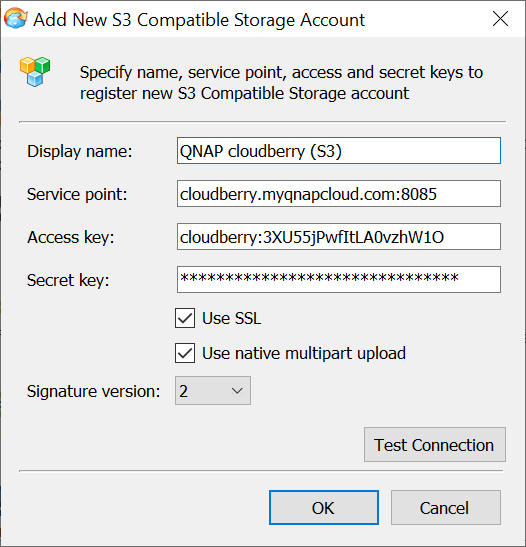Click the Signature version dropdown arrow
The width and height of the screenshot is (526, 547).
click(237, 391)
